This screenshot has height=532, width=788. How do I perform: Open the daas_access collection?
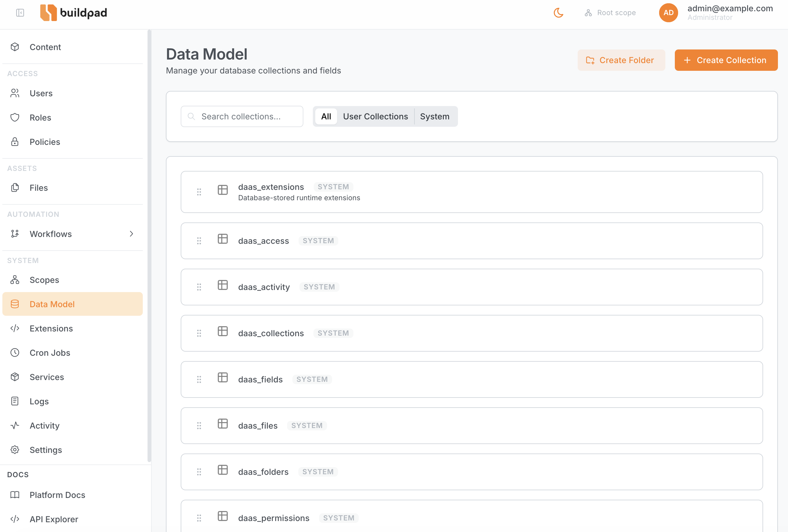(472, 241)
